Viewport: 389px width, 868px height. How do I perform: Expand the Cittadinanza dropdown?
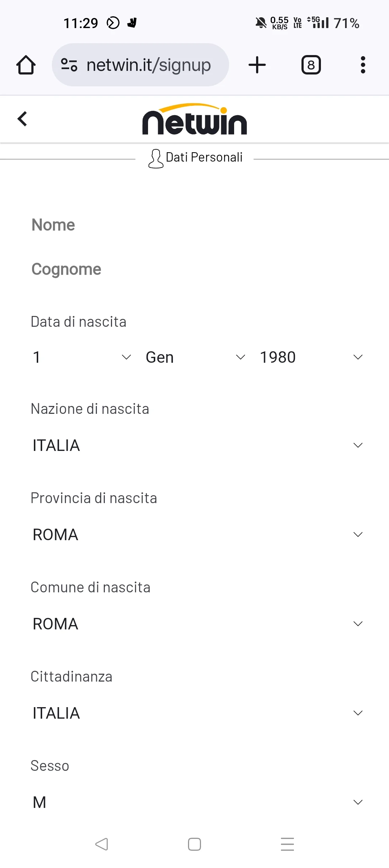(197, 713)
